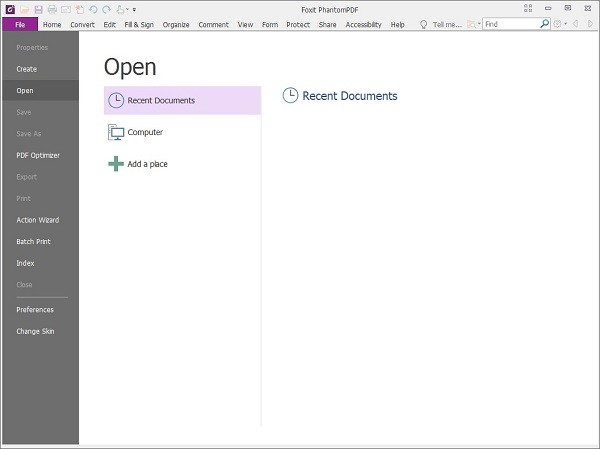Image resolution: width=600 pixels, height=449 pixels.
Task: Switch to the View tab
Action: click(x=245, y=24)
